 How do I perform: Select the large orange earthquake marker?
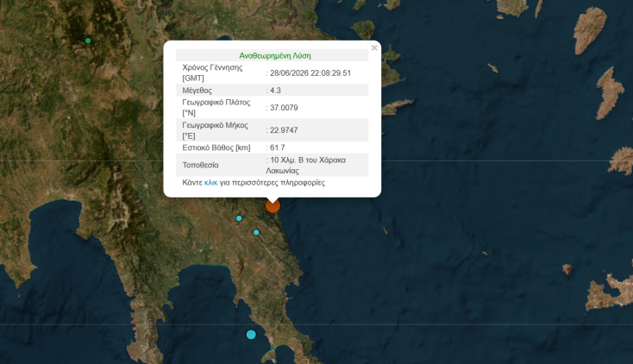[273, 205]
